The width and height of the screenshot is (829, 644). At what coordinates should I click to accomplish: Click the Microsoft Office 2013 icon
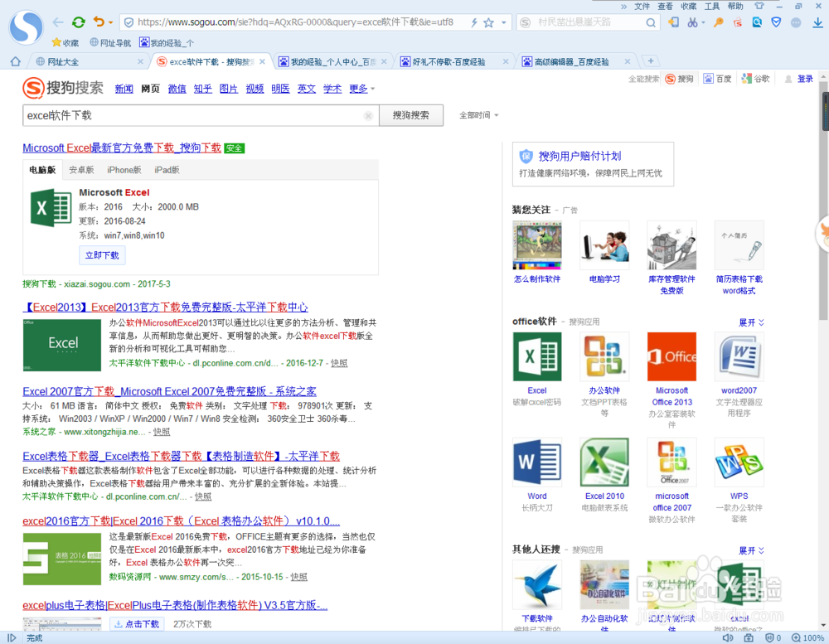click(x=671, y=356)
